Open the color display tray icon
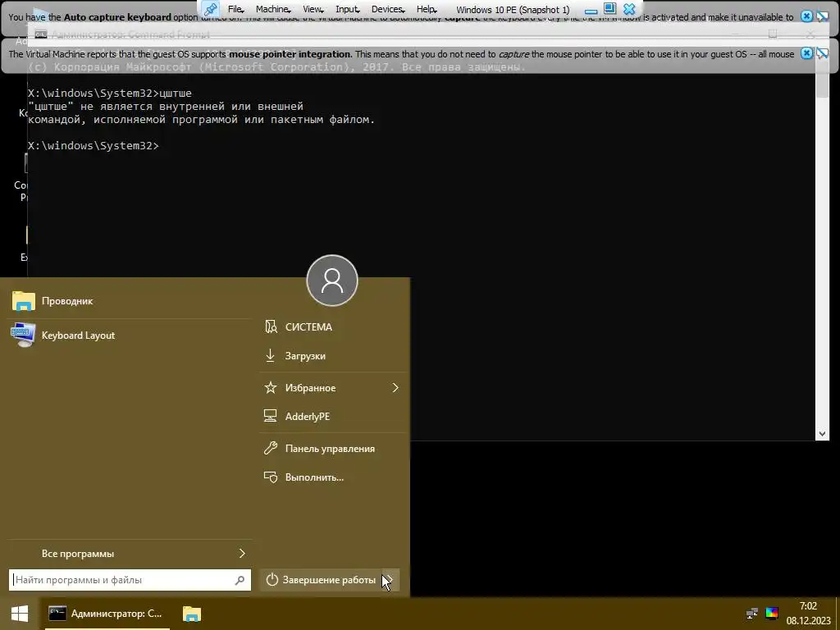The width and height of the screenshot is (840, 630). pos(772,613)
